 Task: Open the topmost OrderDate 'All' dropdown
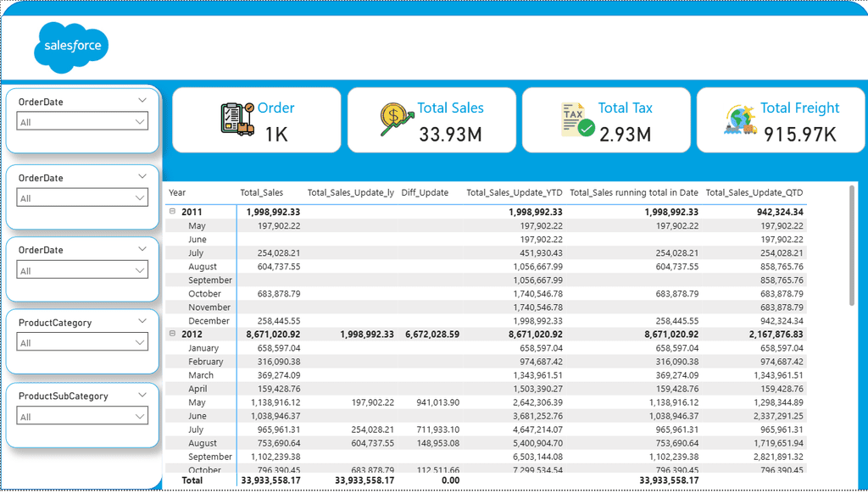pyautogui.click(x=83, y=122)
